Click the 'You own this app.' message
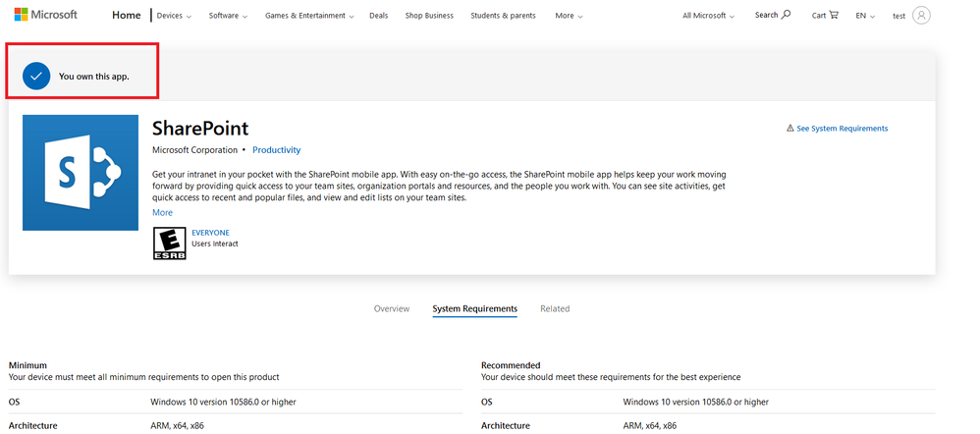The height and width of the screenshot is (434, 980). click(x=93, y=77)
